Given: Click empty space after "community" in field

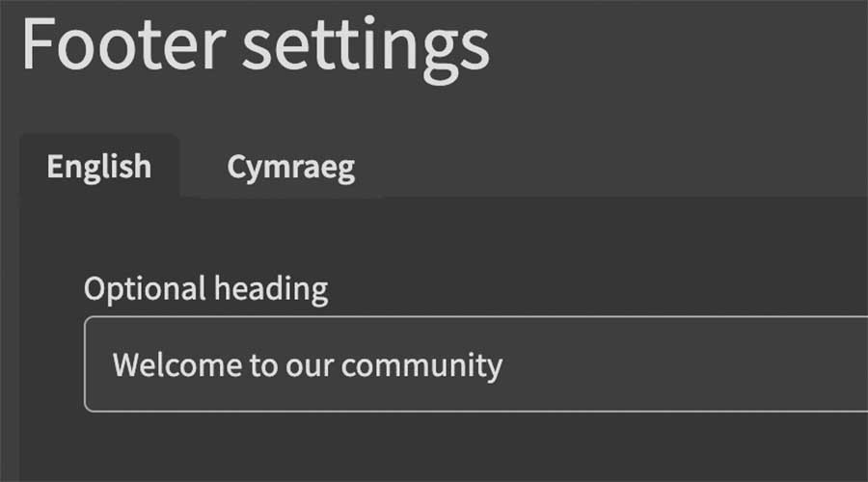Looking at the screenshot, I should click(675, 365).
